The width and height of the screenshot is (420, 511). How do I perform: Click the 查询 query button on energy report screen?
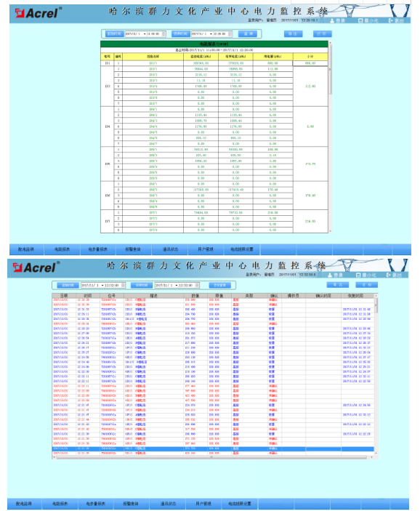(x=248, y=34)
